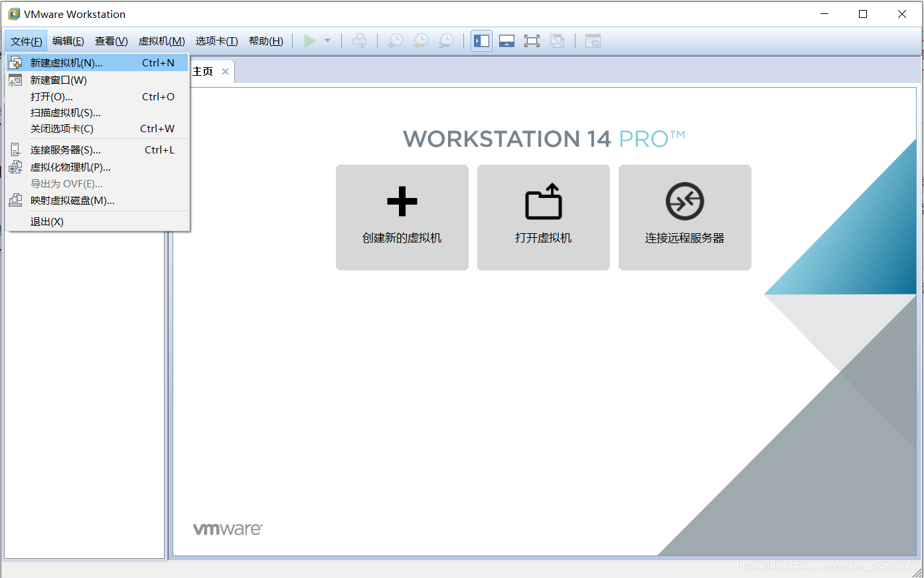The height and width of the screenshot is (578, 924).
Task: Click the Unity mode toolbar icon
Action: pos(558,41)
